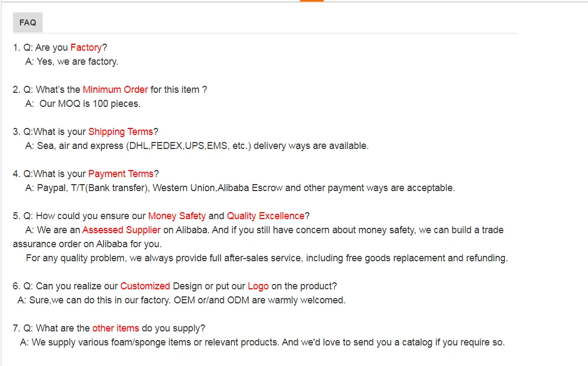Click the red 'other items' text
The image size is (588, 366).
click(115, 328)
